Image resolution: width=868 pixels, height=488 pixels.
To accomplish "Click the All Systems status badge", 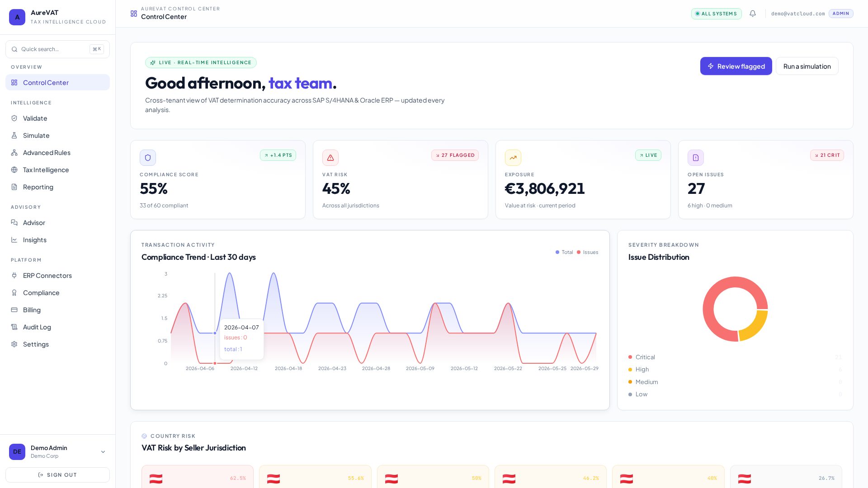I will tap(716, 14).
